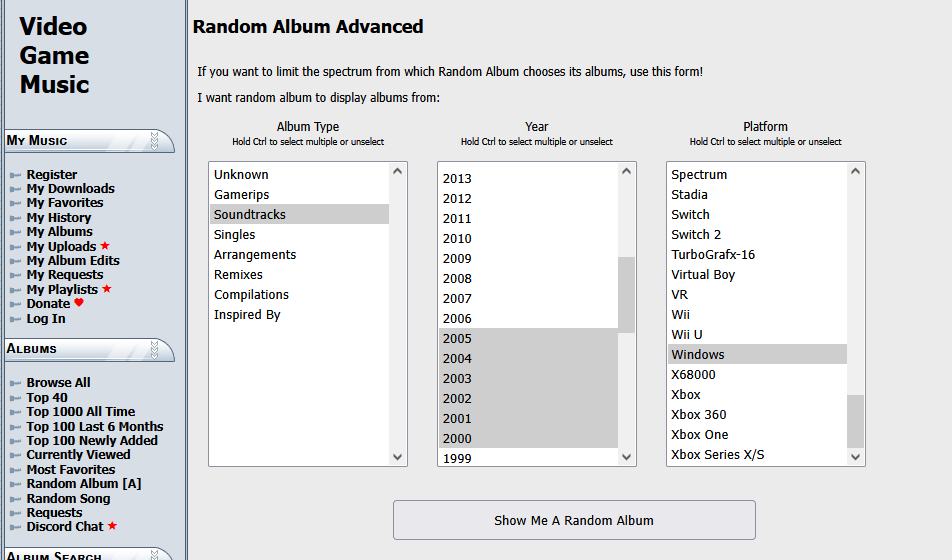Collapse the My Music section chevron
Image resolution: width=952 pixels, height=560 pixels.
(x=155, y=141)
